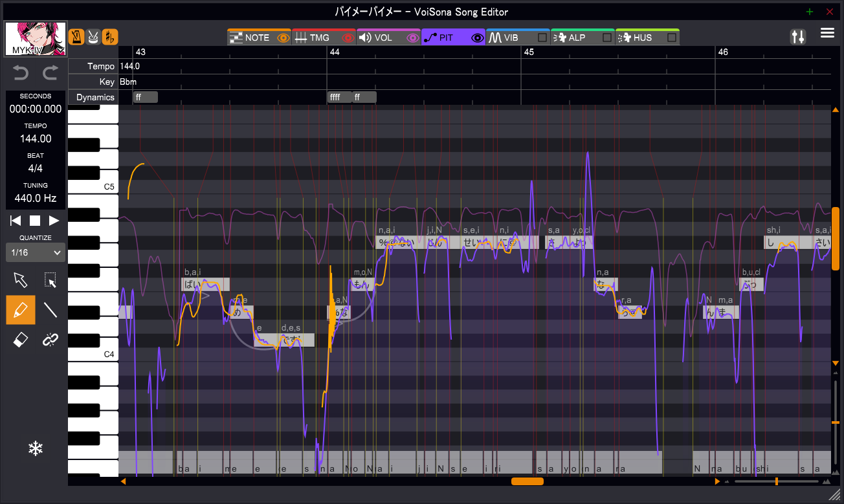This screenshot has height=504, width=844.
Task: Open the 1/16 quantize dropdown
Action: coord(35,252)
